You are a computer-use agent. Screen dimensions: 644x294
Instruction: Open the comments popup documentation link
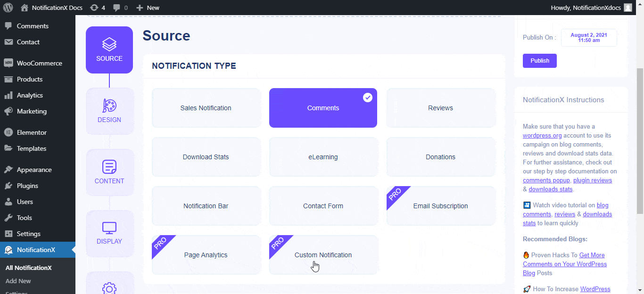coord(546,180)
